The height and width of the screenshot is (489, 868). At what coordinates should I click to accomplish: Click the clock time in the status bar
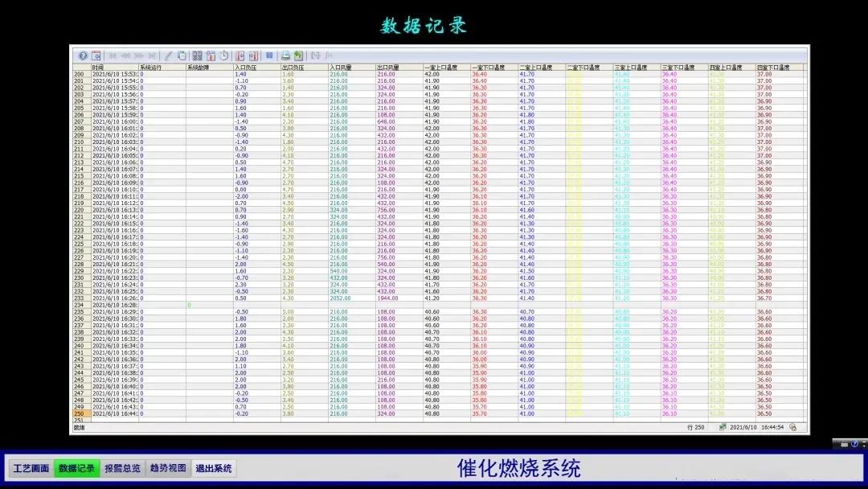[772, 428]
